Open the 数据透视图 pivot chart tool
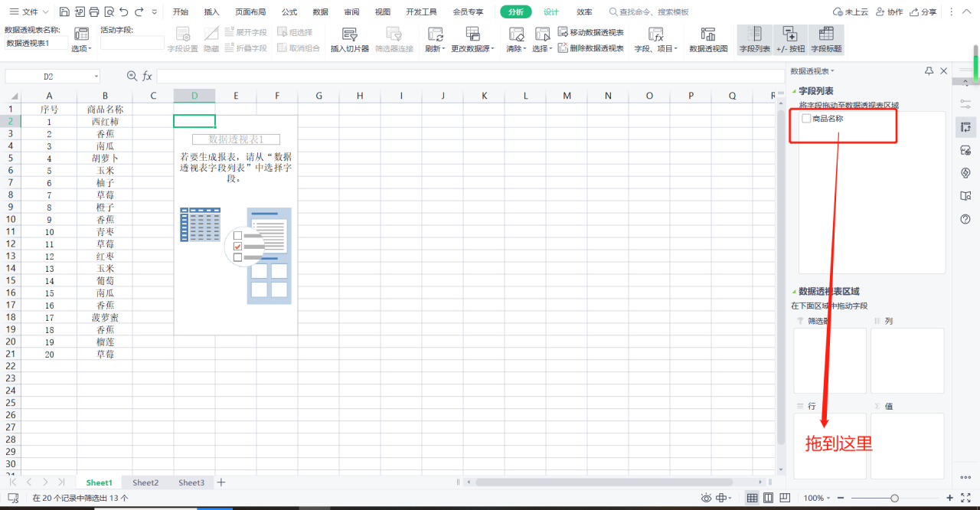The image size is (980, 510). click(708, 34)
